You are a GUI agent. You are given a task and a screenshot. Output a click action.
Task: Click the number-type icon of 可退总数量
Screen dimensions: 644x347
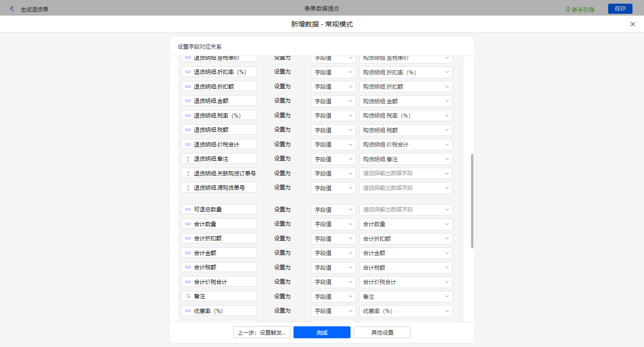(188, 210)
